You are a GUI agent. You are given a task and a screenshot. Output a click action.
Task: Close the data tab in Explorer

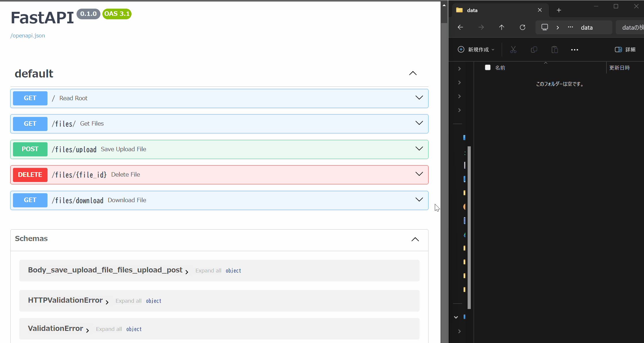(540, 10)
